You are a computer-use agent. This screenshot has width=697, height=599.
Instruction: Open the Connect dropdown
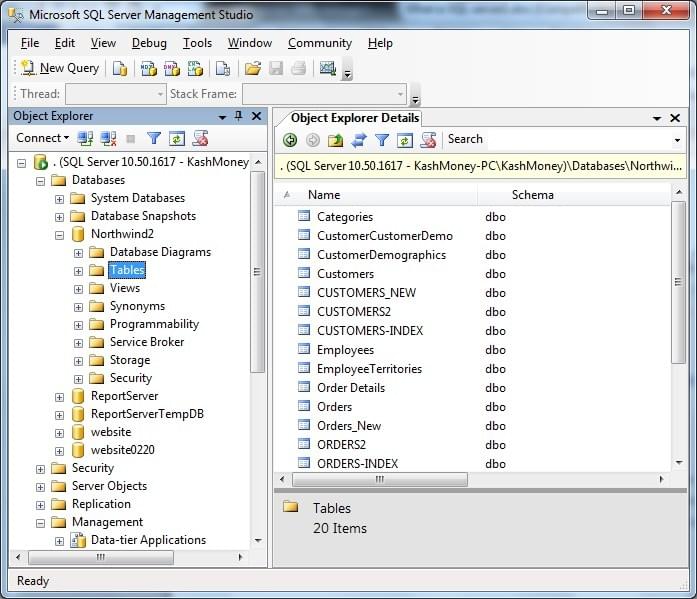(x=43, y=138)
